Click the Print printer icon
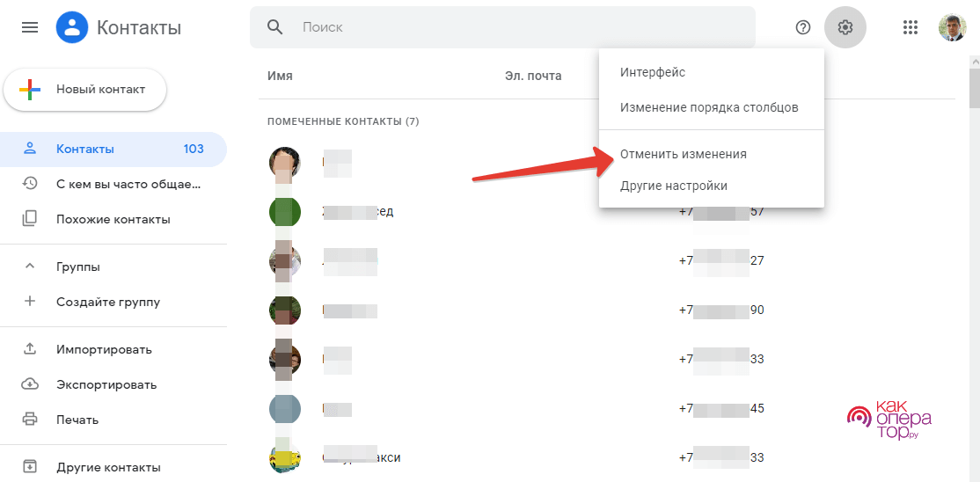 click(x=30, y=420)
